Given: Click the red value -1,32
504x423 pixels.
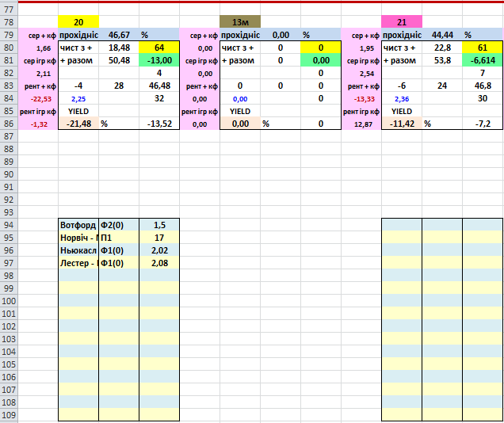Looking at the screenshot, I should [38, 124].
